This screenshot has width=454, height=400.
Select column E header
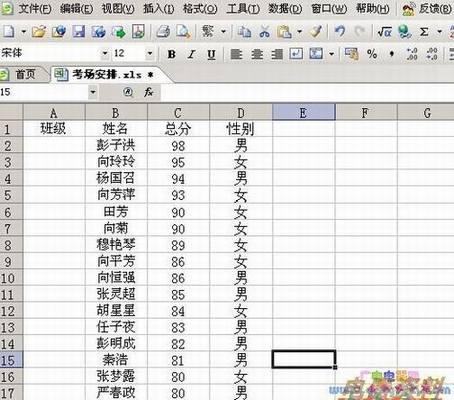[304, 112]
